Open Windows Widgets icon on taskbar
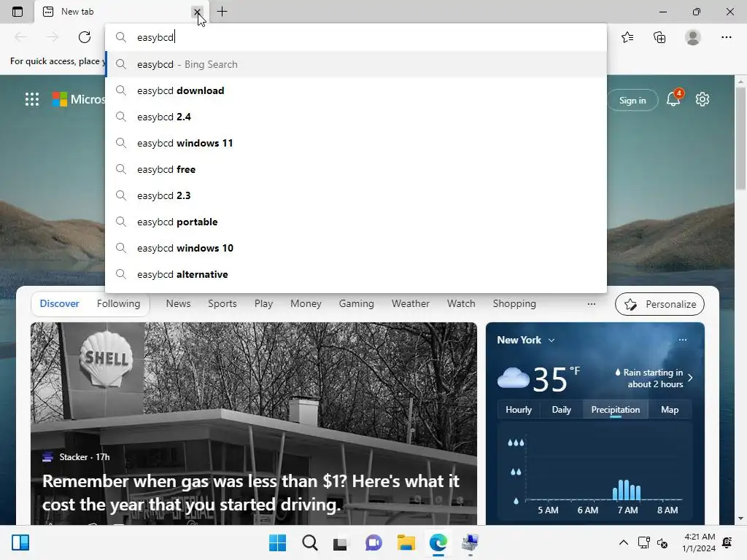The height and width of the screenshot is (560, 747). [20, 542]
